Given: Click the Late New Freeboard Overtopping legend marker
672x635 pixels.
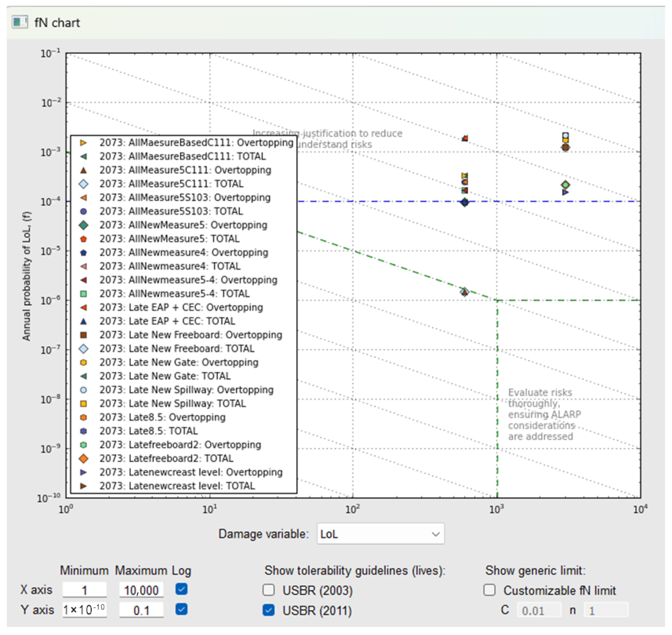Looking at the screenshot, I should pyautogui.click(x=83, y=335).
